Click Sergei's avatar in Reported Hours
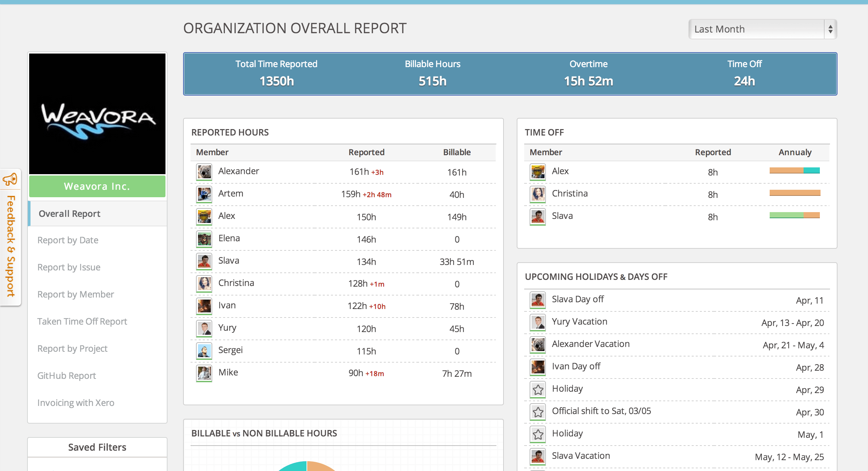868x471 pixels. [204, 351]
